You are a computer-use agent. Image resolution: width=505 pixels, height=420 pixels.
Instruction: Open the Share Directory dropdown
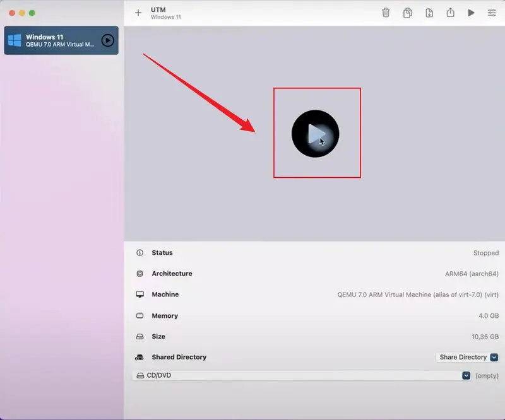click(467, 357)
